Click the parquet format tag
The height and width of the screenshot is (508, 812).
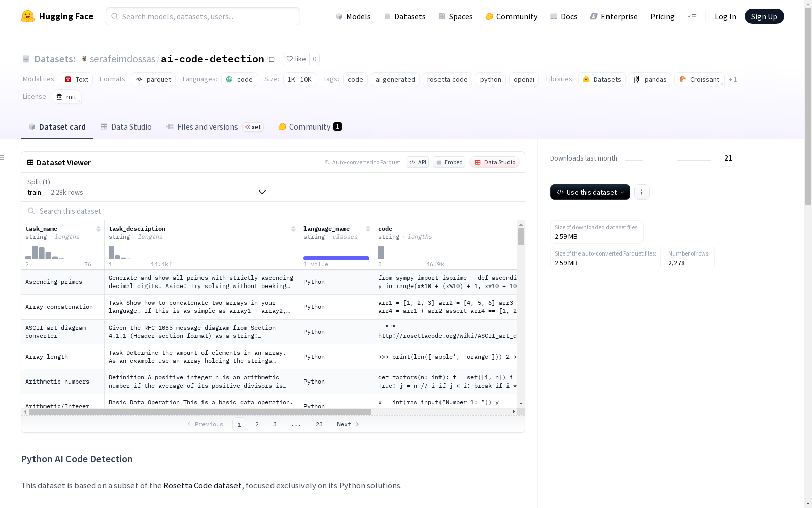pyautogui.click(x=153, y=79)
